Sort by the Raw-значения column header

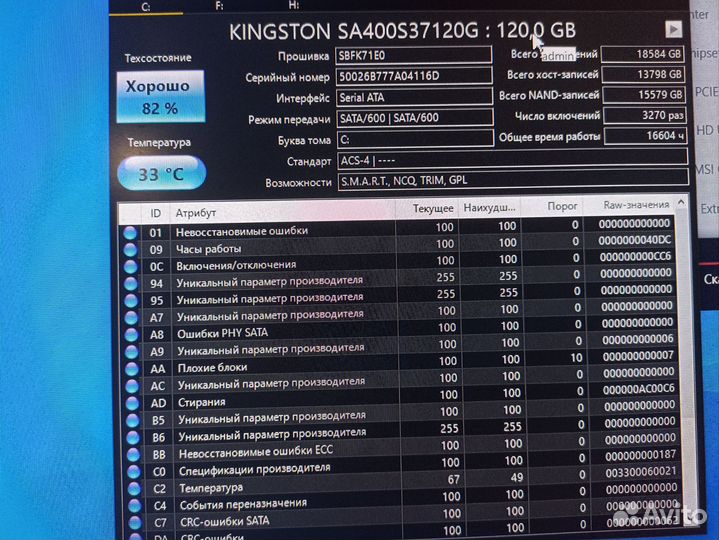coord(629,205)
